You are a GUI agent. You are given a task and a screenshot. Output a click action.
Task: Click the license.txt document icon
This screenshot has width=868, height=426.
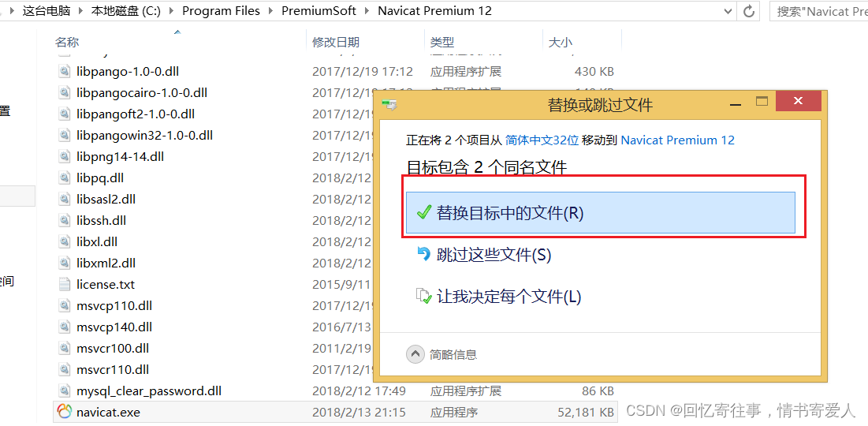65,284
